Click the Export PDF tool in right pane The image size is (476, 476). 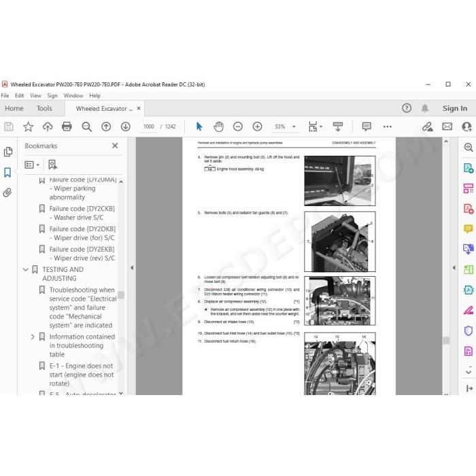coord(468,168)
